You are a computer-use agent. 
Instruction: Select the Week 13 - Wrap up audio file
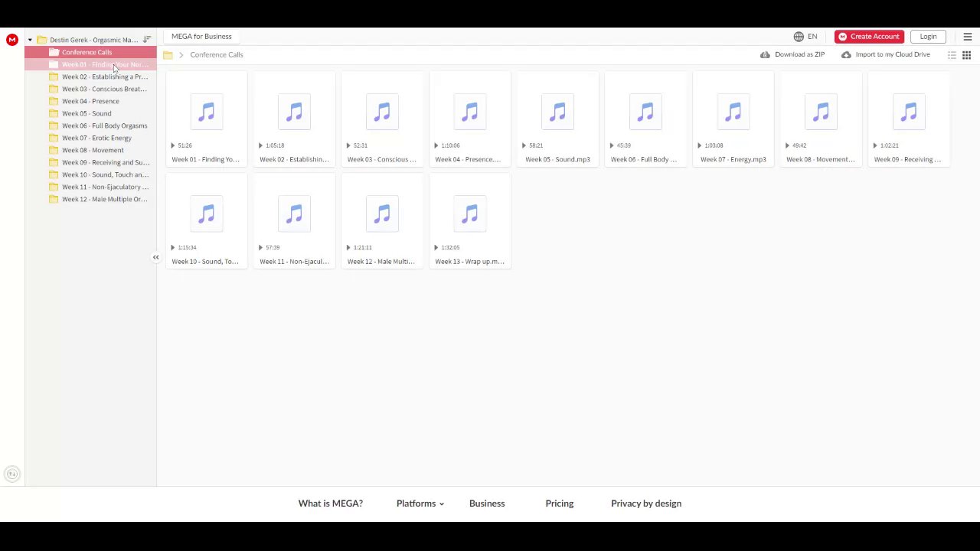pos(470,222)
